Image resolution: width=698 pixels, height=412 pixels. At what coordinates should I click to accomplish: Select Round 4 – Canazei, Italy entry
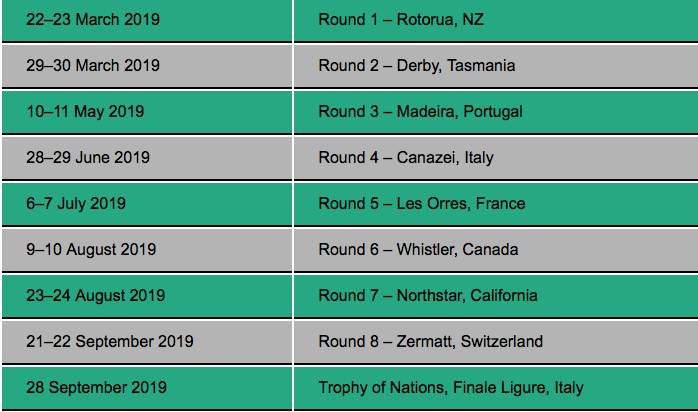406,158
